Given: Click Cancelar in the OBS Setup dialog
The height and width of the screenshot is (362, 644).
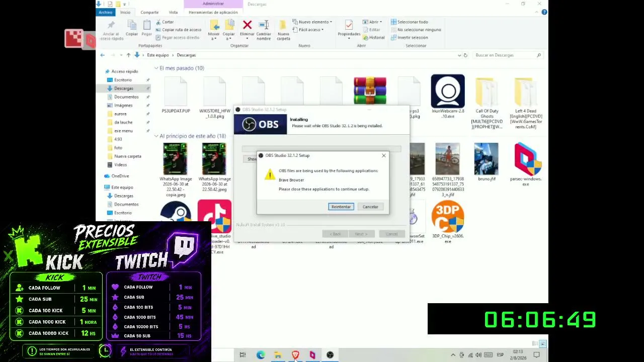Looking at the screenshot, I should 370,207.
